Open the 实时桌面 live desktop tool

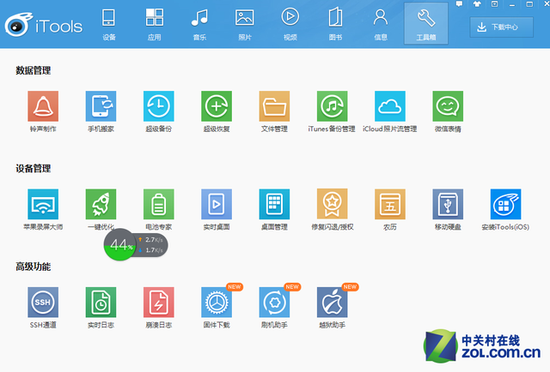(x=216, y=204)
